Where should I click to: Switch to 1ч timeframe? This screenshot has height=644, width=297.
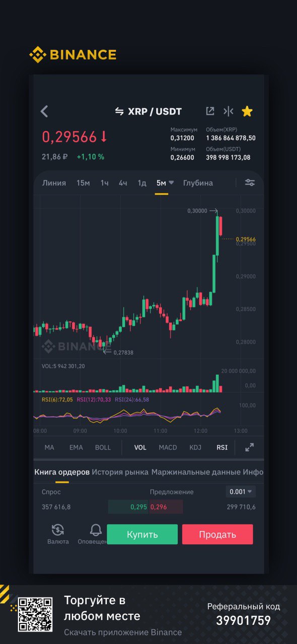pyautogui.click(x=104, y=183)
